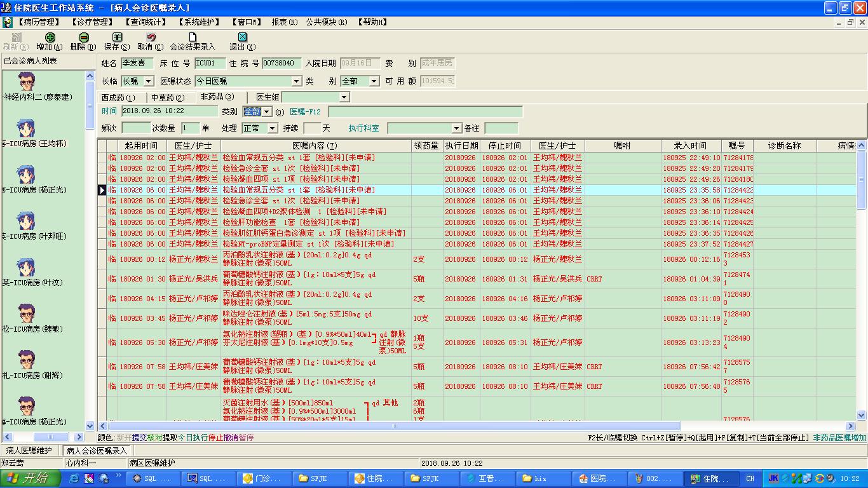Select patient avatar for 神经内科二 (廖泰建)
The image size is (868, 488).
27,81
